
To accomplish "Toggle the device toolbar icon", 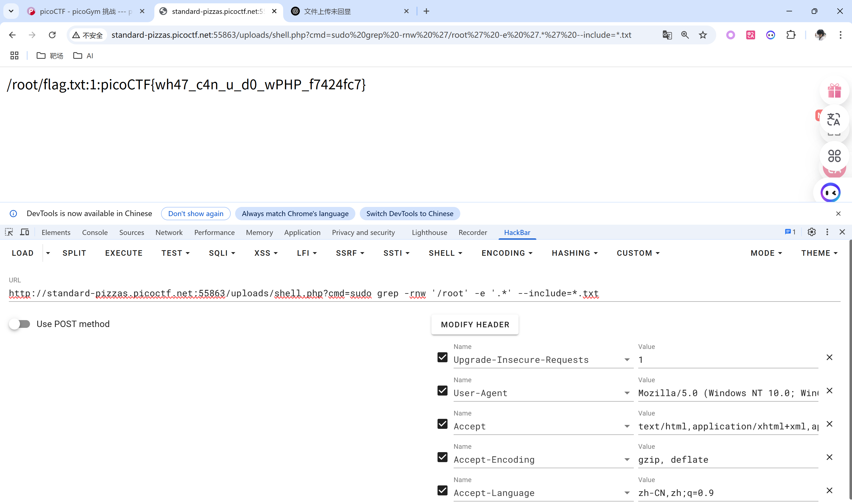I will pyautogui.click(x=25, y=232).
